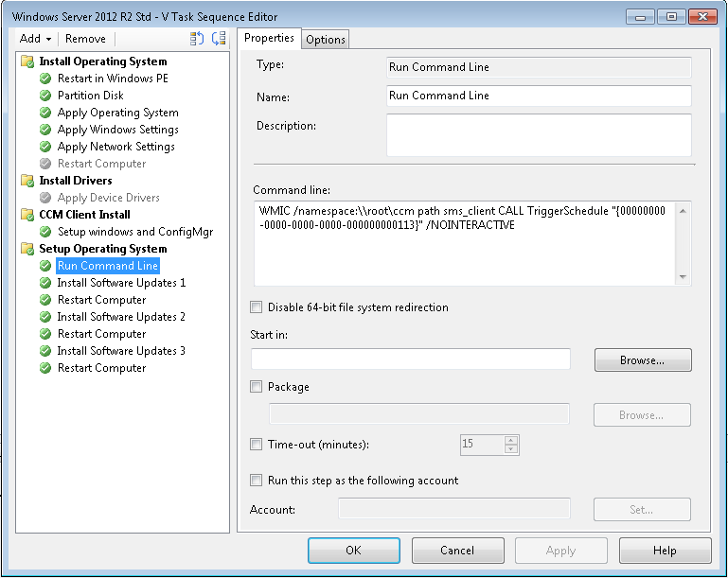This screenshot has width=728, height=578.
Task: Click inside the Command line text area
Action: (466, 243)
